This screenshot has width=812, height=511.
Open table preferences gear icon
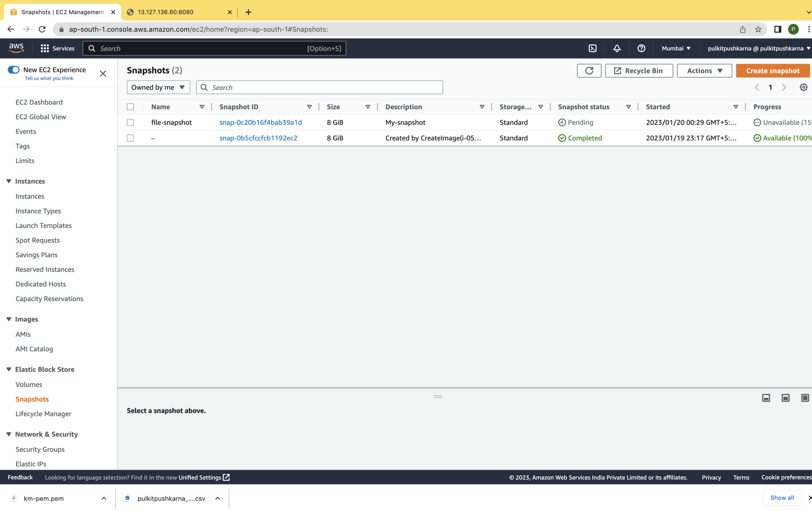point(803,87)
